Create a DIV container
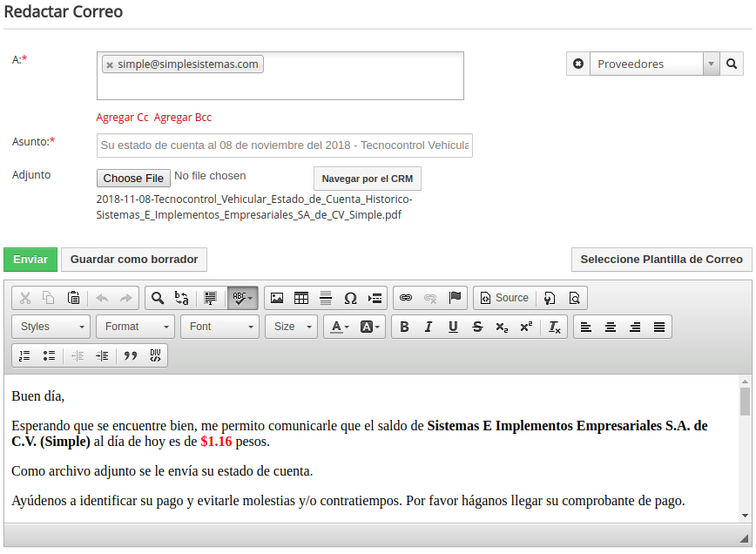Image resolution: width=756 pixels, height=554 pixels. [155, 356]
